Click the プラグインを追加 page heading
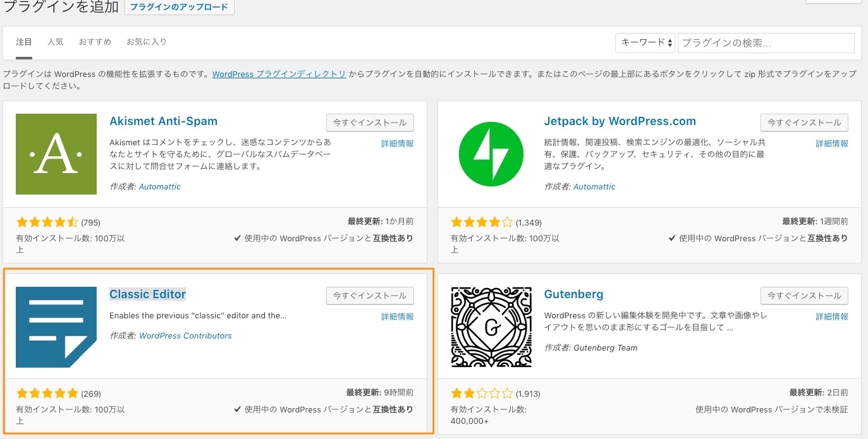 click(61, 7)
